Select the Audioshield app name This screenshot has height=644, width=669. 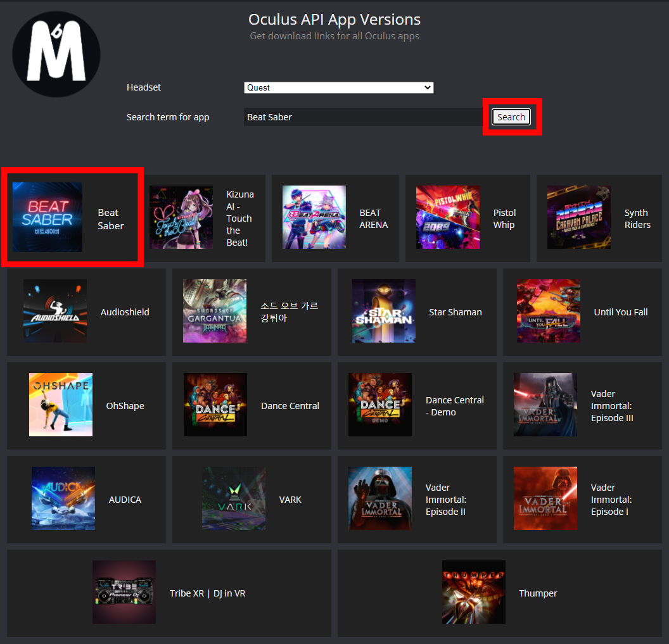coord(125,312)
